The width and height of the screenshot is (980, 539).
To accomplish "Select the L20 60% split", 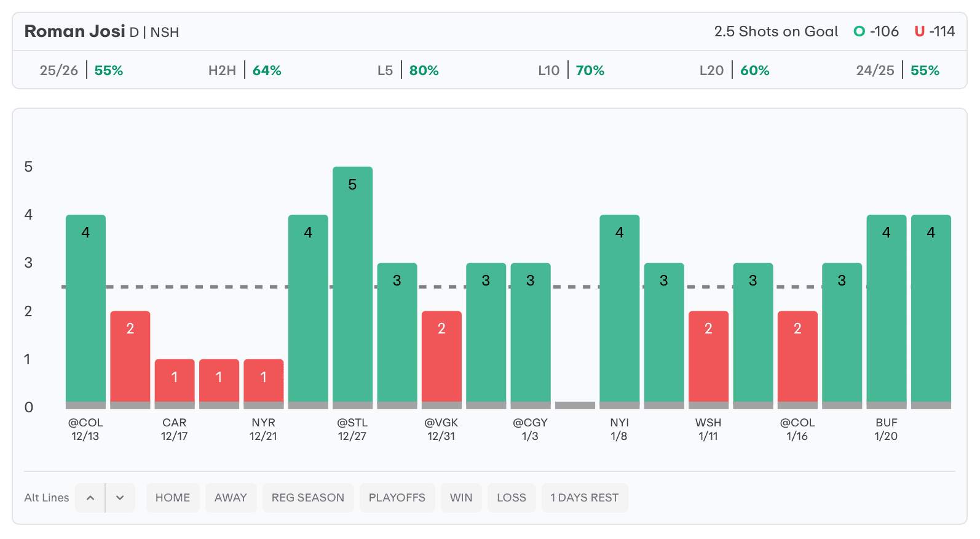I will [x=734, y=70].
